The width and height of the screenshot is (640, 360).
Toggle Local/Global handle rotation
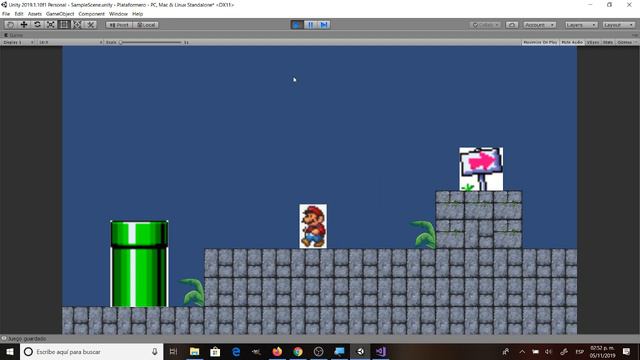pos(146,25)
